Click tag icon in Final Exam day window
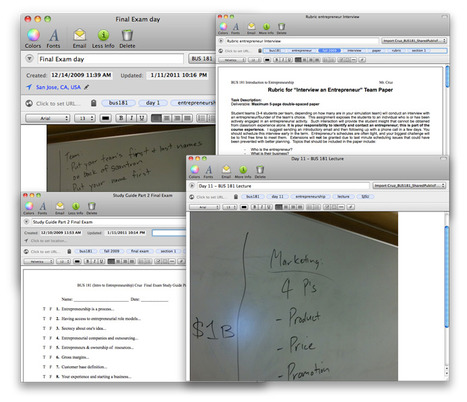This screenshot has height=402, width=467. click(94, 103)
